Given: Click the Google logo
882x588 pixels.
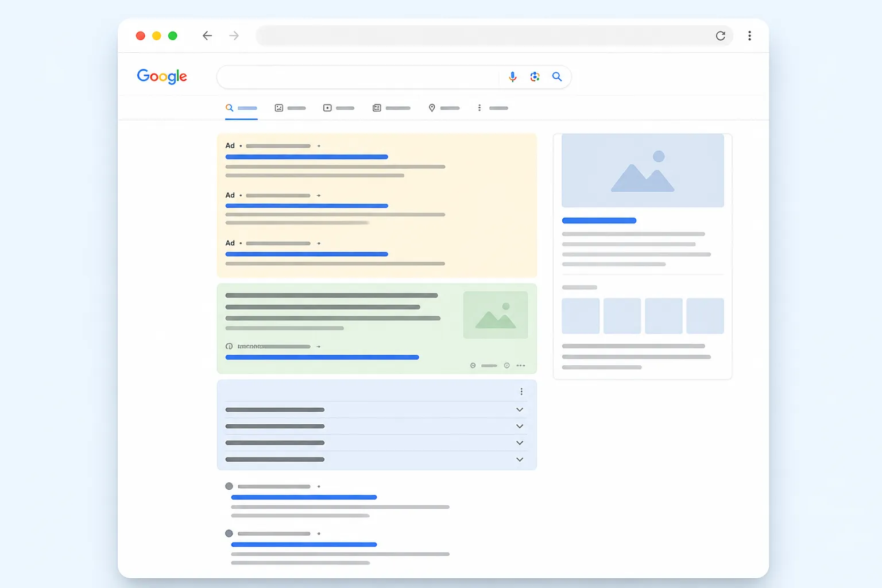Looking at the screenshot, I should (x=162, y=76).
